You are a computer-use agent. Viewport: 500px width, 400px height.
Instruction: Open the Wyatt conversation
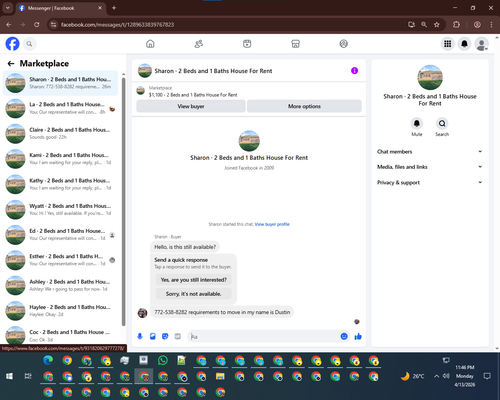click(60, 210)
